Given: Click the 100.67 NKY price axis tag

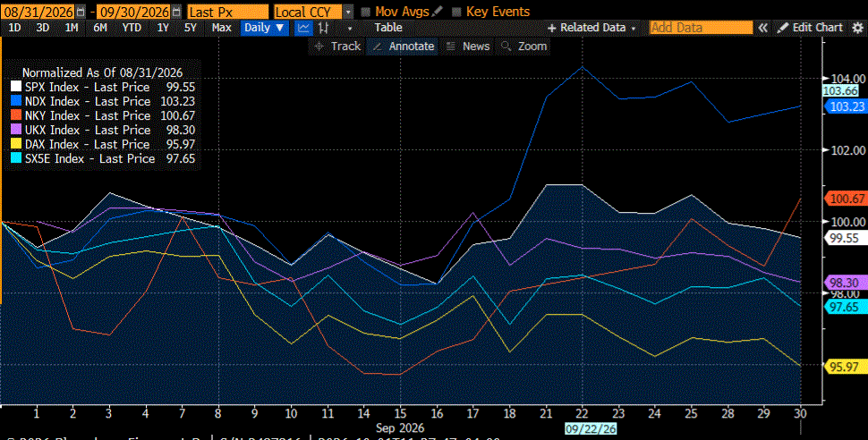Looking at the screenshot, I should tap(846, 199).
